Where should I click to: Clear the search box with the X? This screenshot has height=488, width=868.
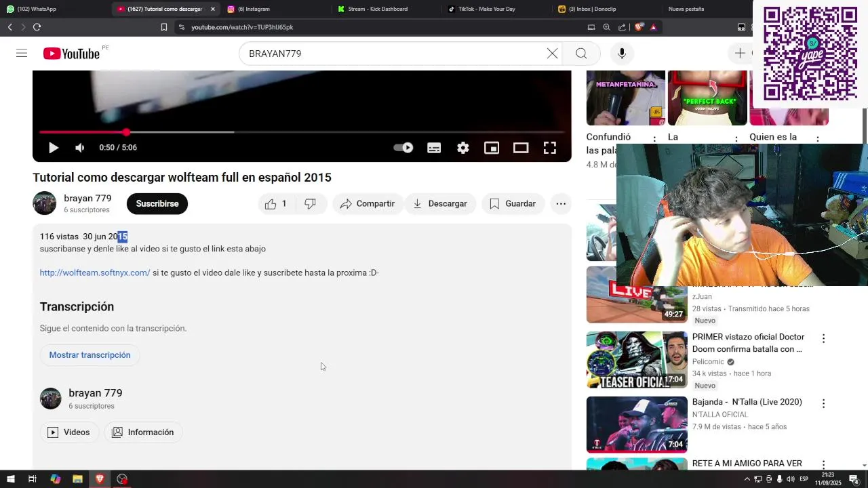coord(553,54)
